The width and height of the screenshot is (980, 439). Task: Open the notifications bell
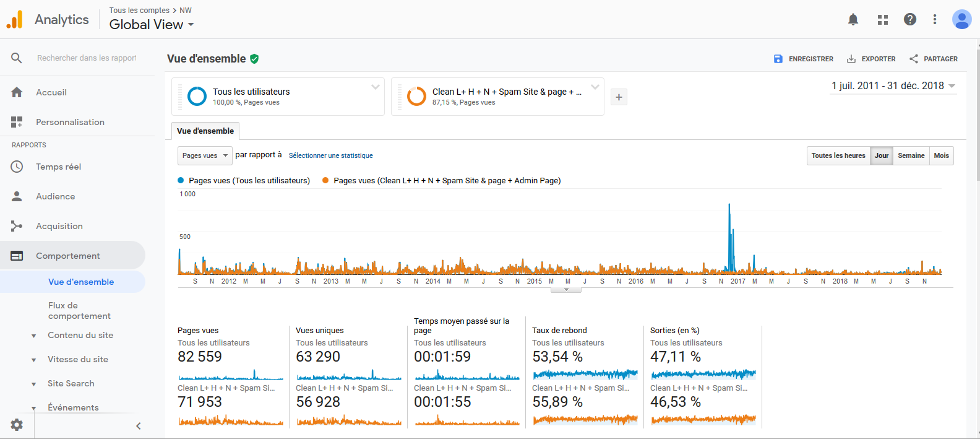point(853,20)
